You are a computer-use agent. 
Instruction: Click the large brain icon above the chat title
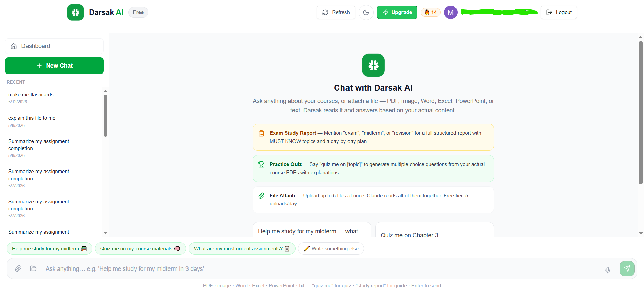(373, 65)
